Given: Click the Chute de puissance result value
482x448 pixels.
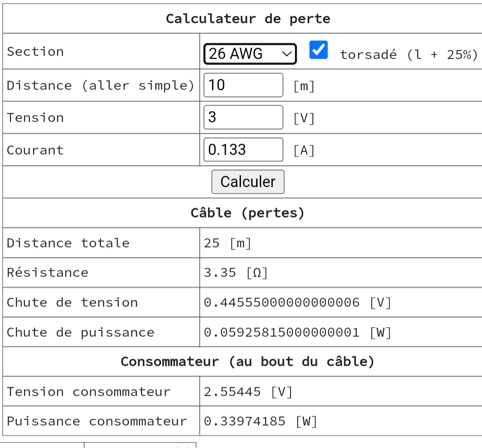Looking at the screenshot, I should (x=297, y=332).
